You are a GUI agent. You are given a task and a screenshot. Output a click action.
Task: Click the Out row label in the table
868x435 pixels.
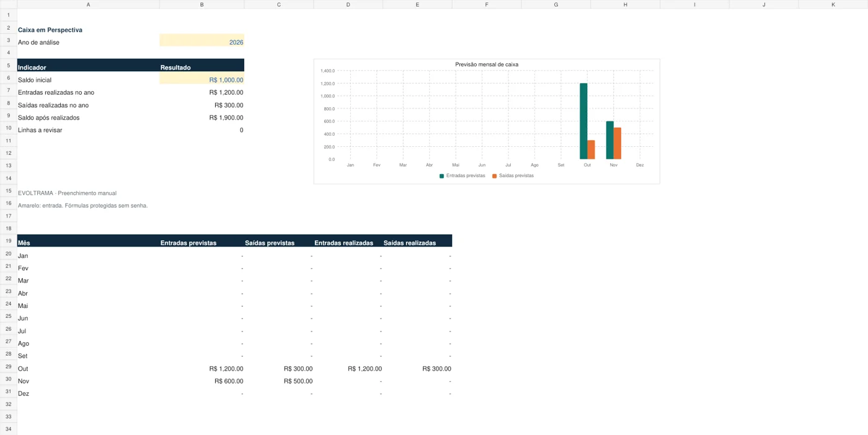coord(23,369)
